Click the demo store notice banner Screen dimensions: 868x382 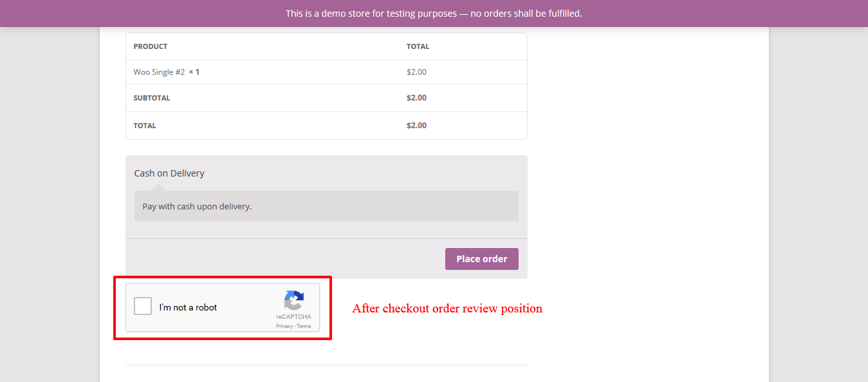point(434,14)
